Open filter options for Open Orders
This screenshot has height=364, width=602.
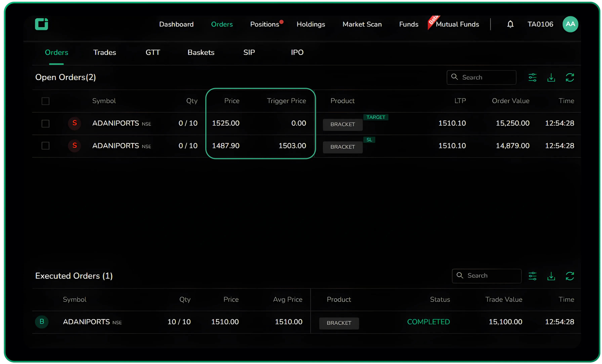[533, 77]
